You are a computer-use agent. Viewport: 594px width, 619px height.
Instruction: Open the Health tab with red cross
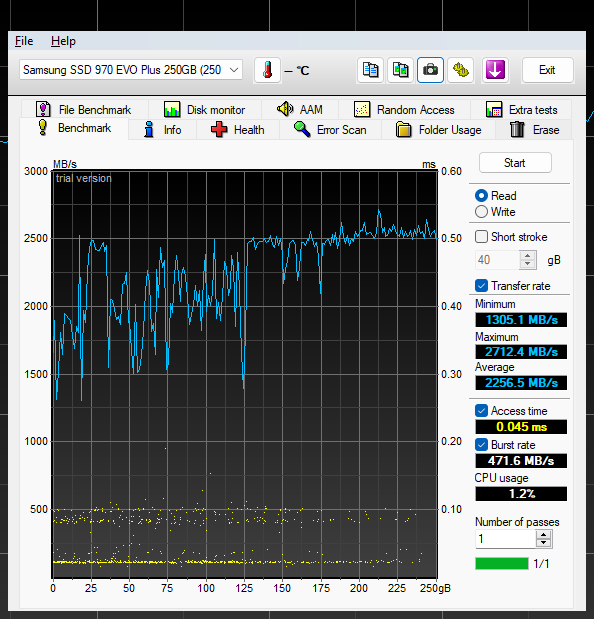[238, 130]
